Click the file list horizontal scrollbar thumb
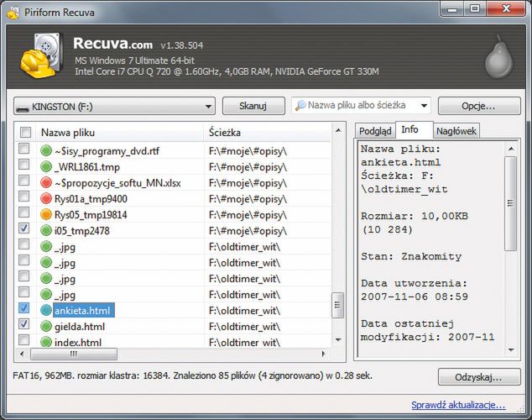532x420 pixels. [x=74, y=354]
